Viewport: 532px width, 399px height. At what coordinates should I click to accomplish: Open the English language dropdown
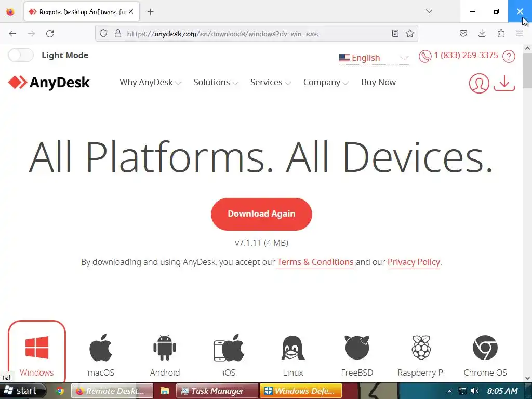373,58
